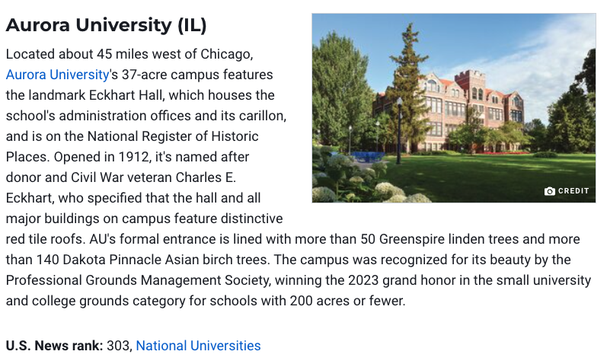Screen dimensions: 607x364
Task: Follow the National Universities link
Action: [x=198, y=346]
